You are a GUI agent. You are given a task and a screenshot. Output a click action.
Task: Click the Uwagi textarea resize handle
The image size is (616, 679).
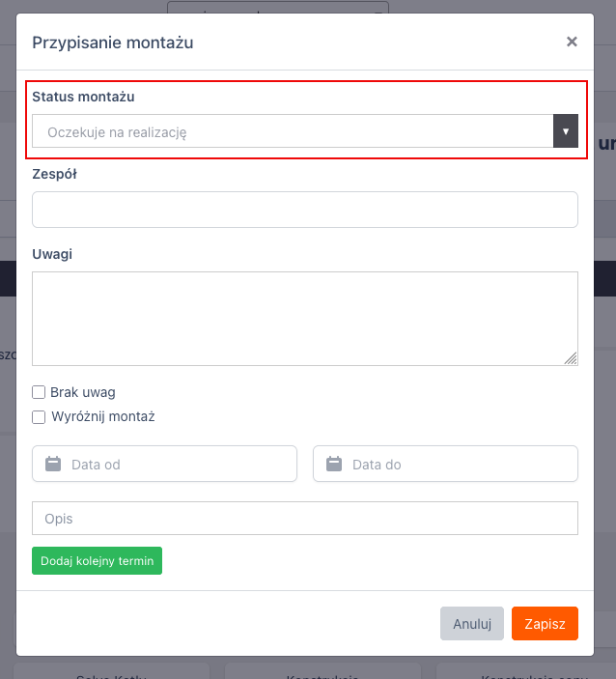572,358
